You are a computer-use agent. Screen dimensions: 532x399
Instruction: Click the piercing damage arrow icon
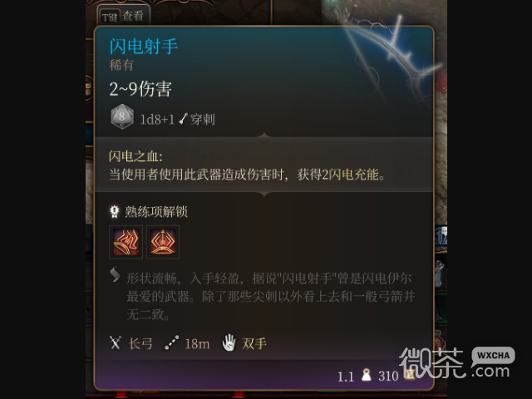pos(183,119)
